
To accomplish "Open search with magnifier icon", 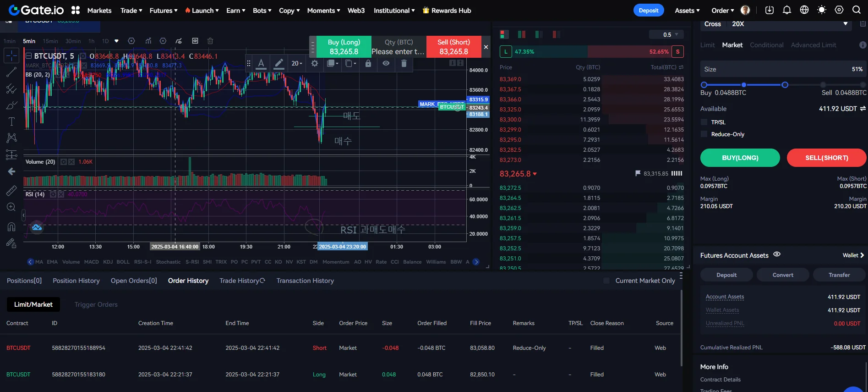I will click(857, 10).
